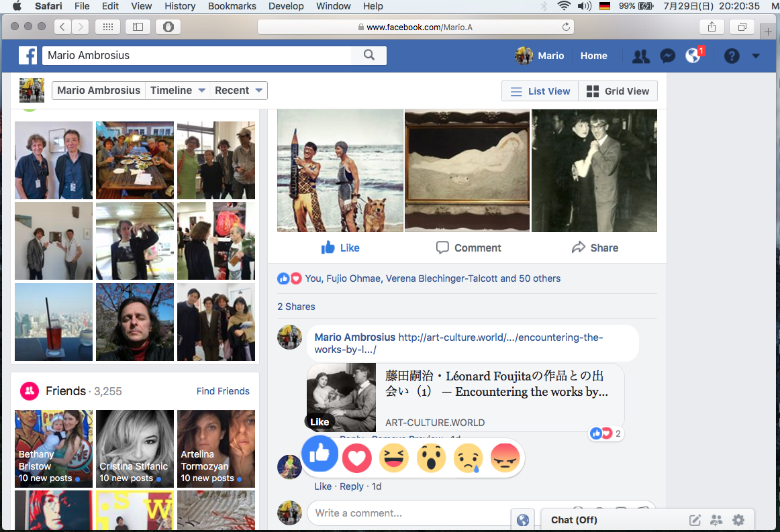This screenshot has width=780, height=532.
Task: Open a new Safari tab with plus
Action: coord(768,32)
